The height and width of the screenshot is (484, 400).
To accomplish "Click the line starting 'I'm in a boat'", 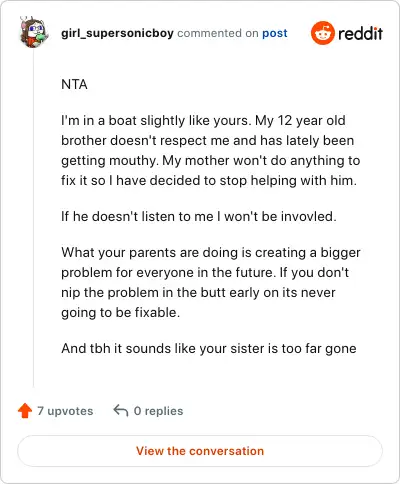I will (203, 120).
